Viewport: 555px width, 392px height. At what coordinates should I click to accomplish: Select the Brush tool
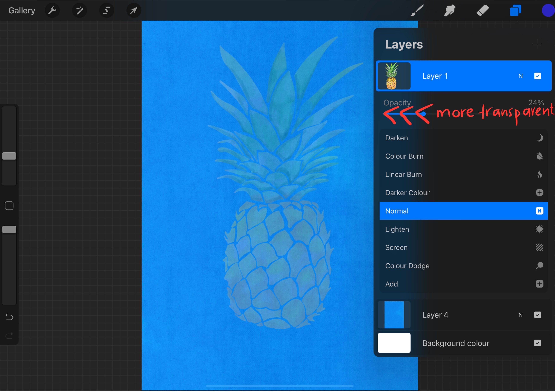pos(417,10)
